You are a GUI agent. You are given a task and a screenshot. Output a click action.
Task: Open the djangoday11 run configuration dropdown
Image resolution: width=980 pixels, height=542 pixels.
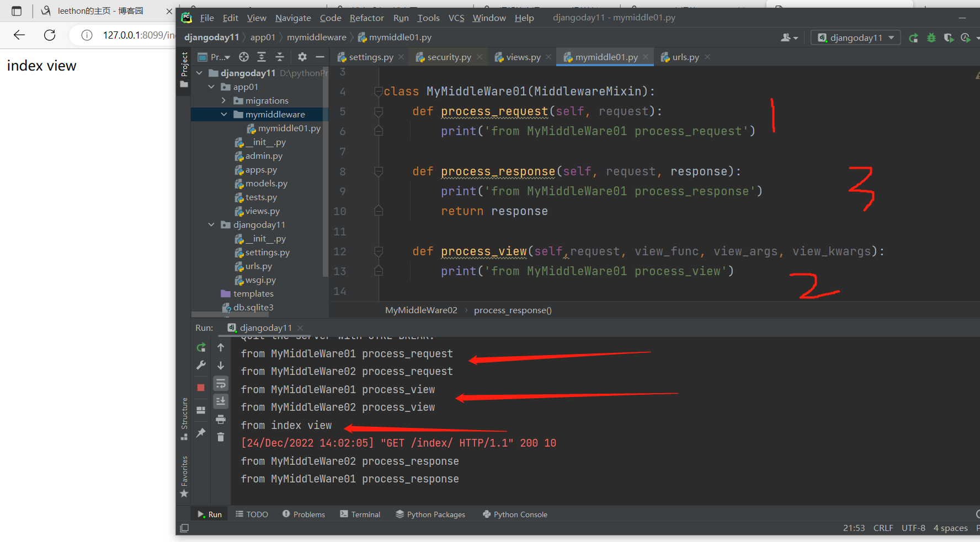tap(856, 37)
